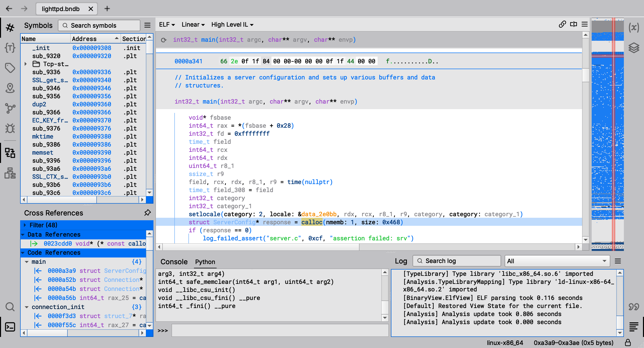Screen dimensions: 644x348
Task: Toggle file lock icon in status bar
Action: [x=628, y=342]
